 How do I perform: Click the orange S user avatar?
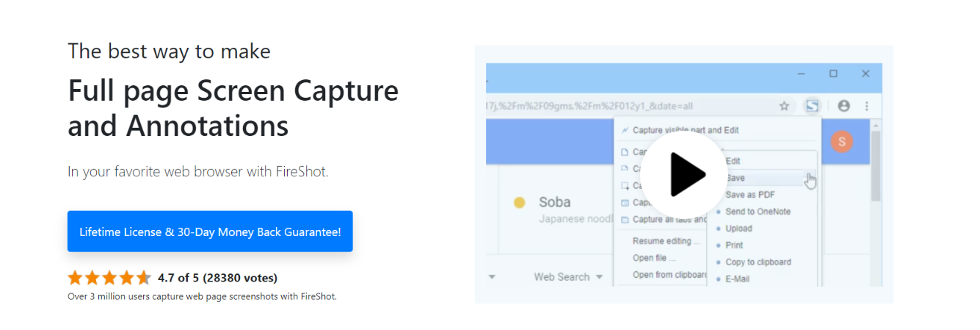(x=842, y=141)
